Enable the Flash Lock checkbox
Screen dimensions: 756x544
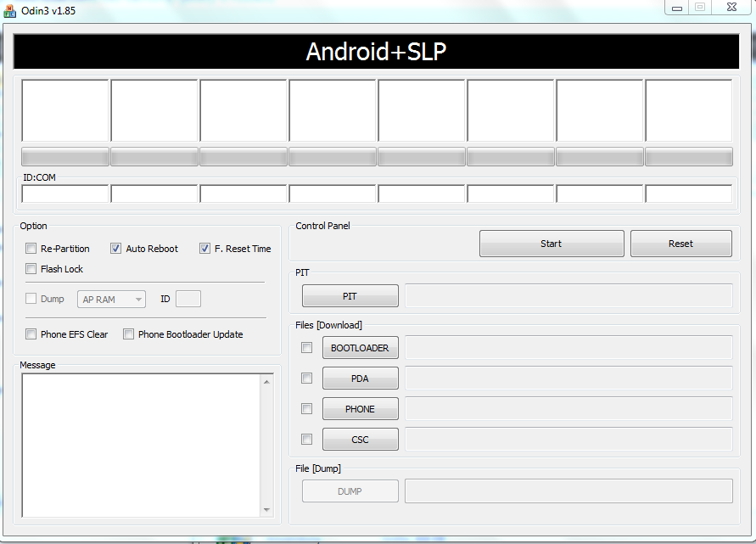coord(31,269)
